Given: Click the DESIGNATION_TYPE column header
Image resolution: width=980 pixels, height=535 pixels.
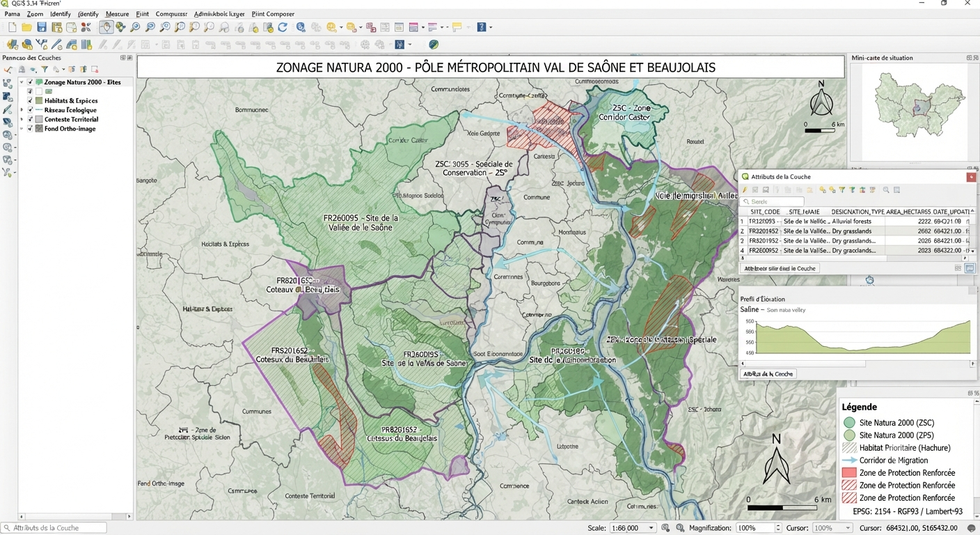Looking at the screenshot, I should [x=857, y=211].
